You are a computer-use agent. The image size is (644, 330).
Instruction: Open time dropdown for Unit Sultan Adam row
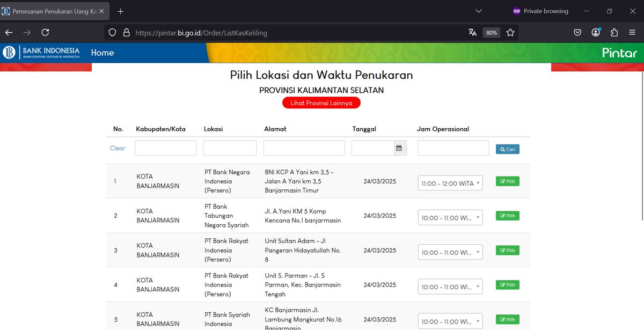point(450,252)
